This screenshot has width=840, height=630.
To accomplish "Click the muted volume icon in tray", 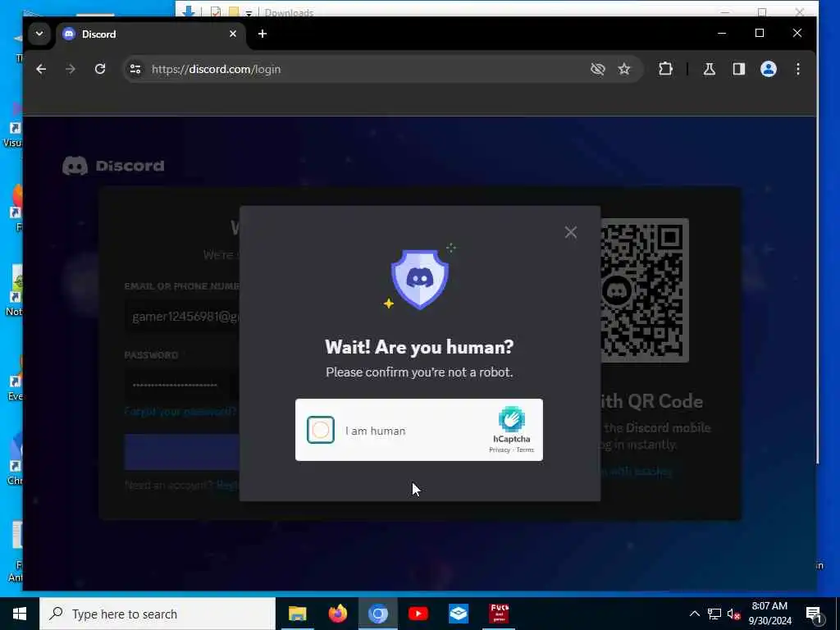I will tap(733, 614).
